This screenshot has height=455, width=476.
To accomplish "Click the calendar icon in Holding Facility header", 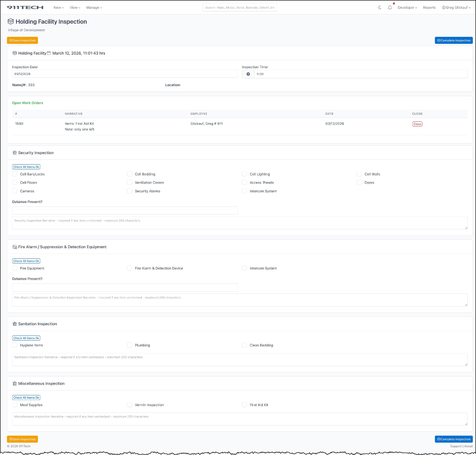I will tap(49, 53).
